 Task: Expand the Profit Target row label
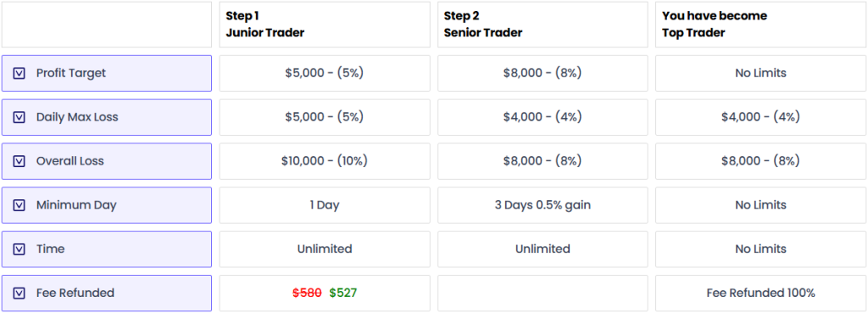click(x=107, y=73)
